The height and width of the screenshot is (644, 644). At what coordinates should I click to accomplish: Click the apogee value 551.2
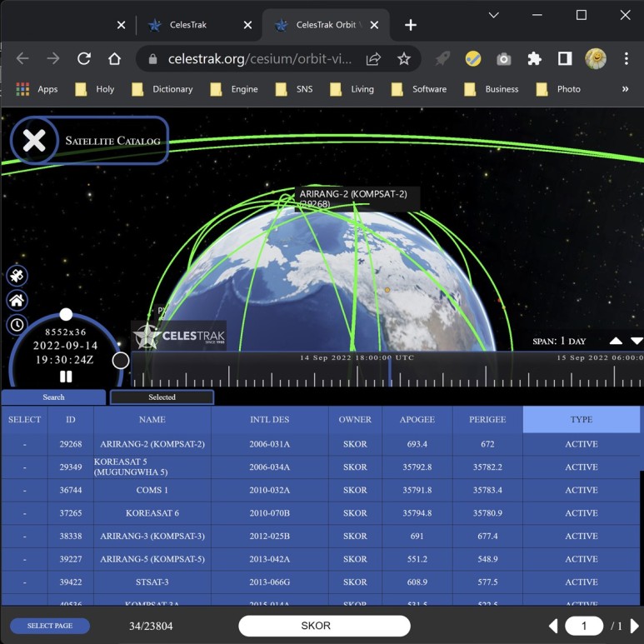(417, 559)
